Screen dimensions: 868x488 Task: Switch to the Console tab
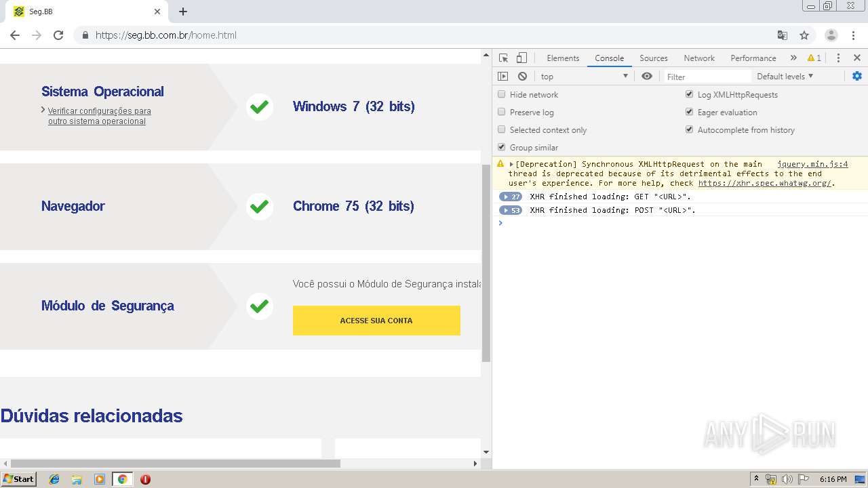609,58
